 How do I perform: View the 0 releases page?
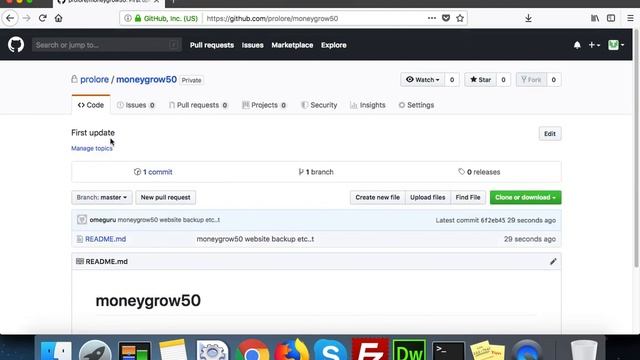click(x=479, y=172)
